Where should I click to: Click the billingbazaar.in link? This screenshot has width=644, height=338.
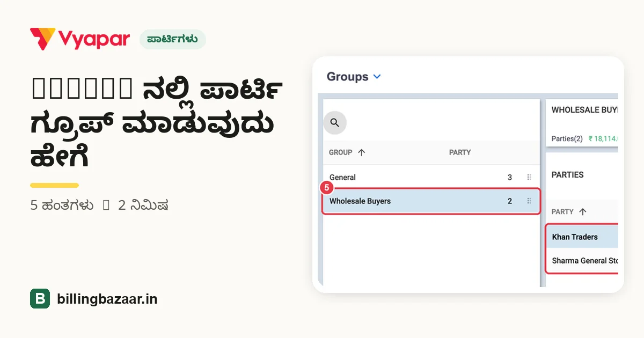coord(107,299)
